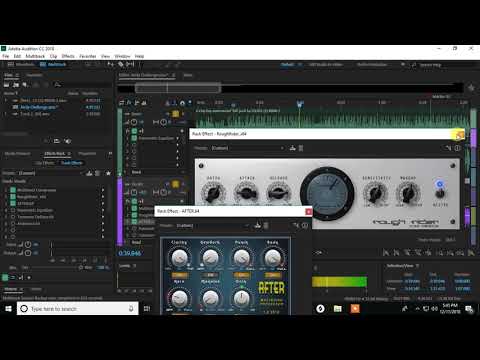Toggle main rack power button at bottom-left

coord(5,277)
